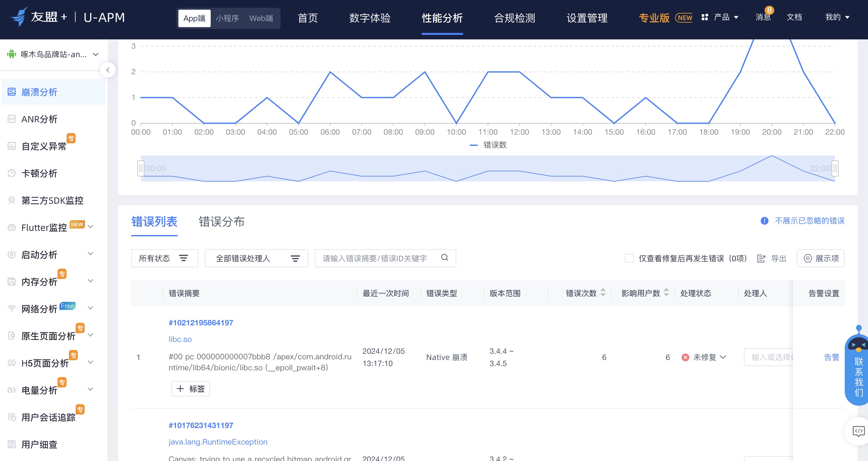Open the 设置管理 navigation tab
The height and width of the screenshot is (461, 868).
coord(587,18)
